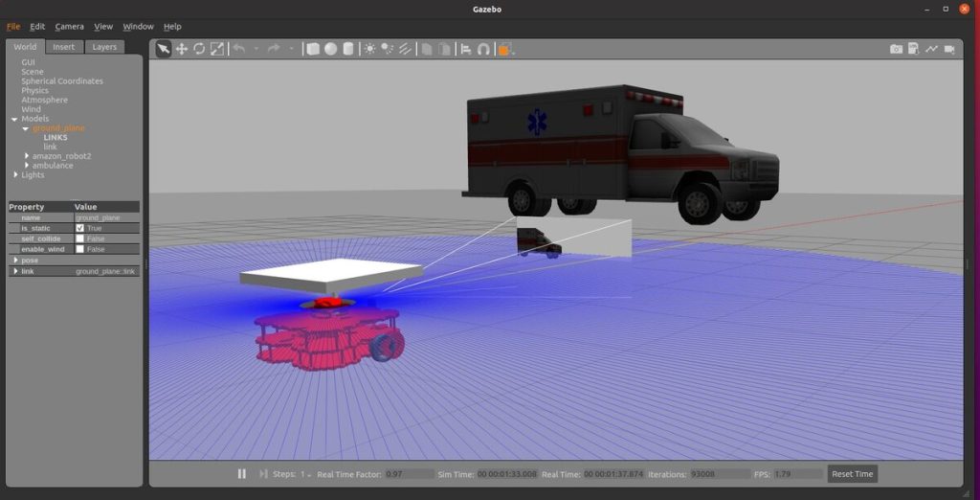Viewport: 980px width, 500px height.
Task: Step the simulation forward once
Action: [263, 474]
